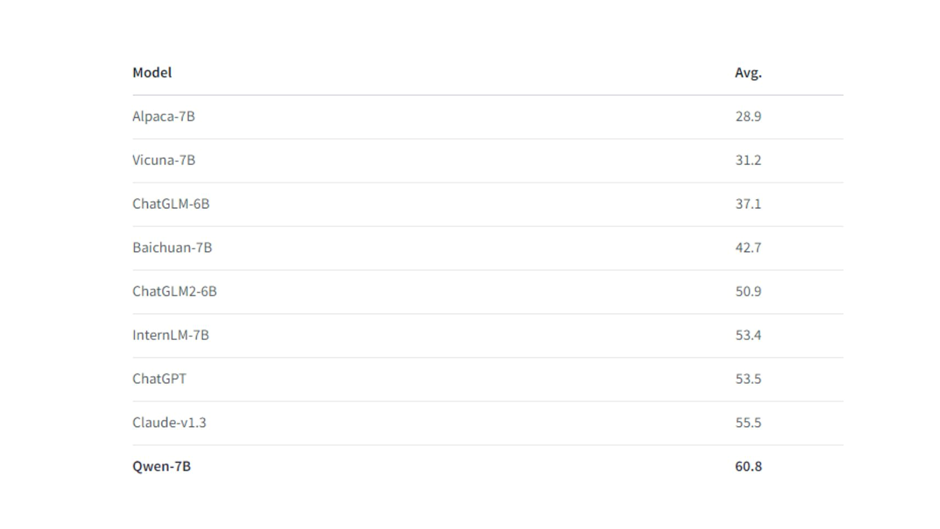This screenshot has width=940, height=529.
Task: Click the 42.7 average score
Action: point(748,248)
